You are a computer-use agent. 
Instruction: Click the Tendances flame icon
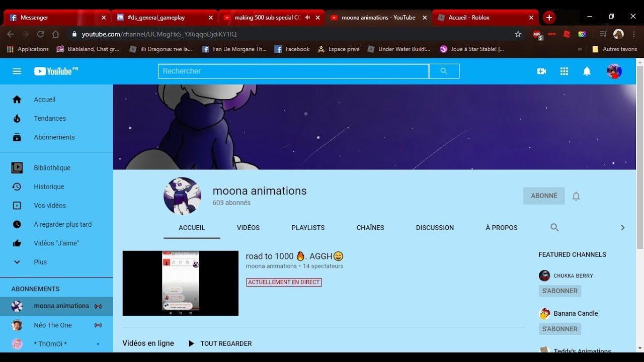click(x=17, y=119)
